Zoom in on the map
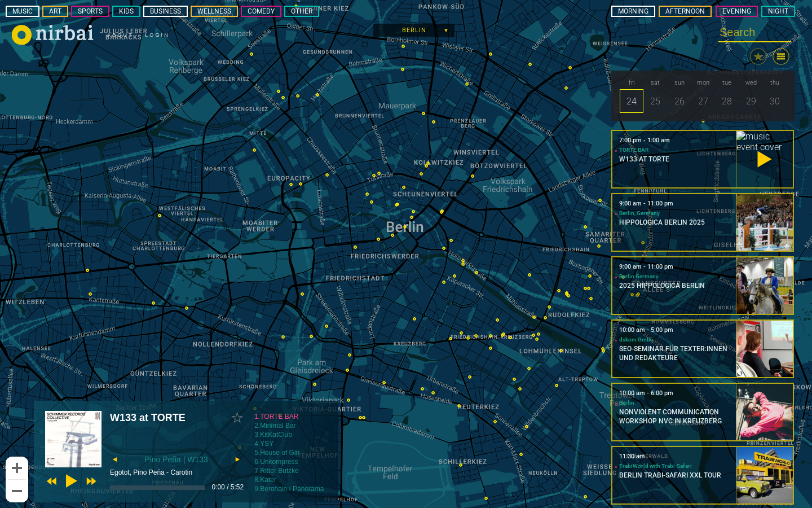Viewport: 812px width, 508px height. pyautogui.click(x=17, y=468)
